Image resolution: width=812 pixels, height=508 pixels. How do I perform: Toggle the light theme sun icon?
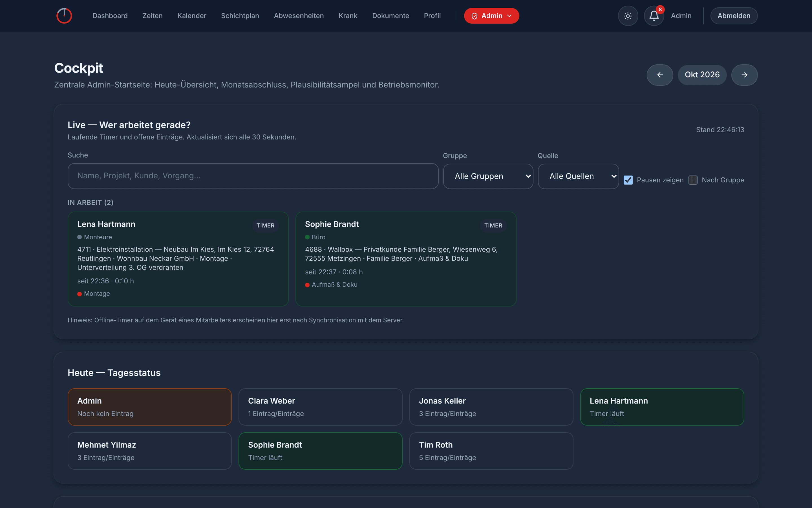[628, 16]
